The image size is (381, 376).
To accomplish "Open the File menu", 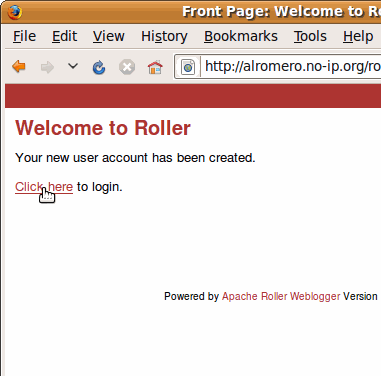I will (x=24, y=36).
